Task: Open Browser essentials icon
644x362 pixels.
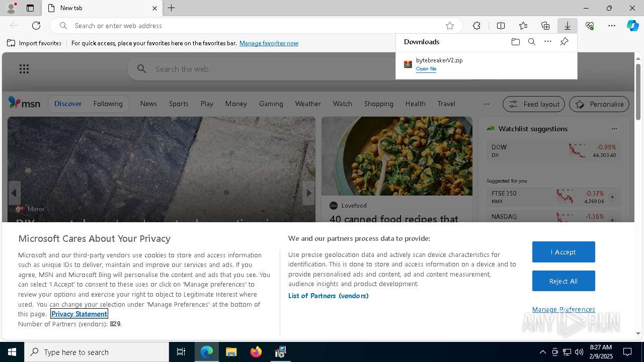Action: tap(590, 26)
